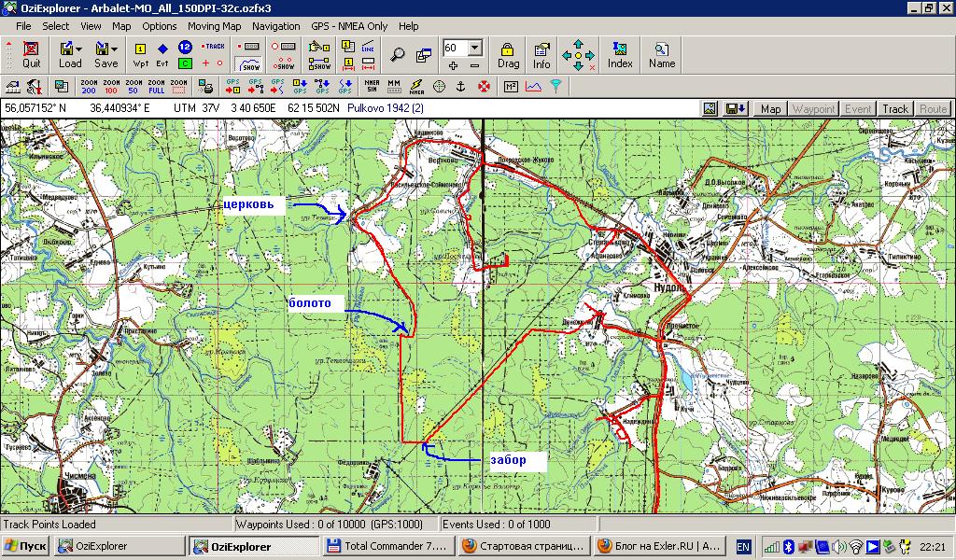Toggle the Track object layer button
Image resolution: width=956 pixels, height=560 pixels.
click(x=895, y=109)
